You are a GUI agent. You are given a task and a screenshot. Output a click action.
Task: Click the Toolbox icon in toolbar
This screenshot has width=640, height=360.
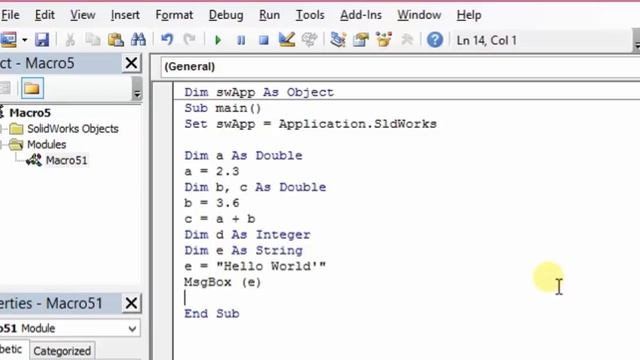(x=407, y=40)
